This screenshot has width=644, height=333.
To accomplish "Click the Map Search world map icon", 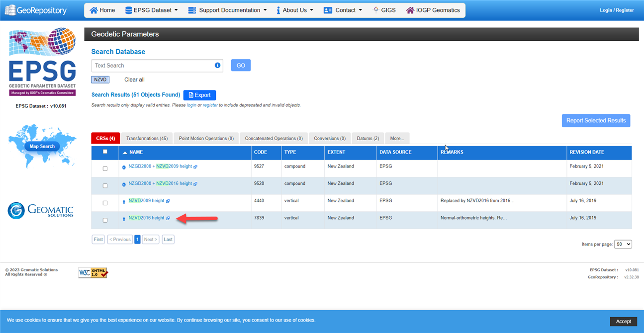I will (x=42, y=146).
